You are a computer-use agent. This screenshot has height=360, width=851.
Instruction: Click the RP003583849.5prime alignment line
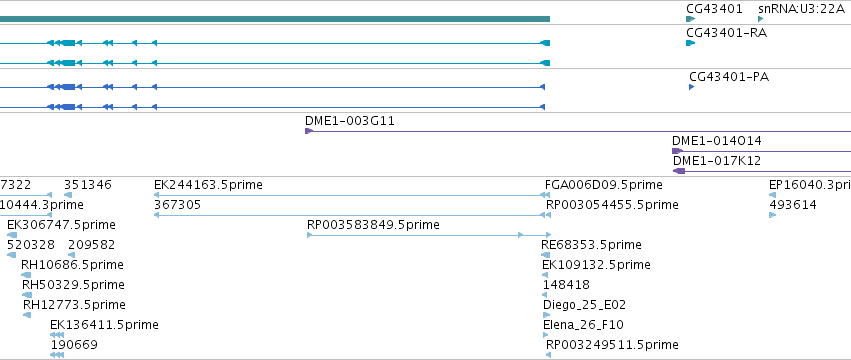[x=429, y=235]
